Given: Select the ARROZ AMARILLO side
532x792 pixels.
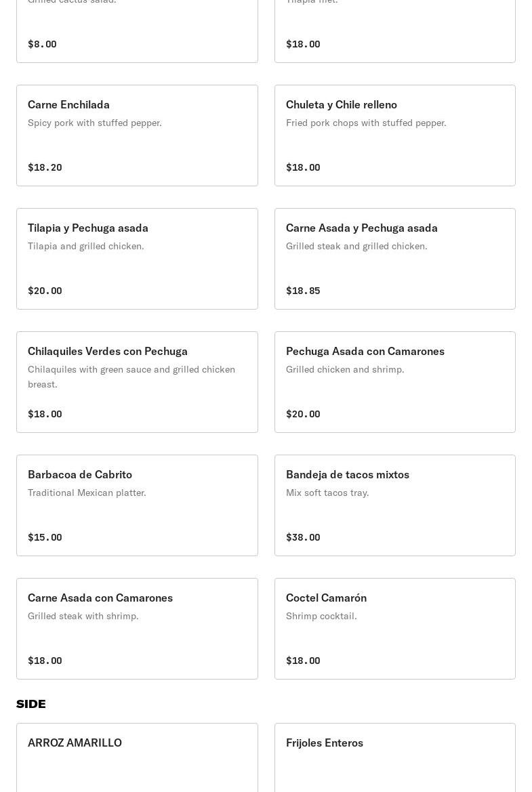Looking at the screenshot, I should tap(75, 743).
